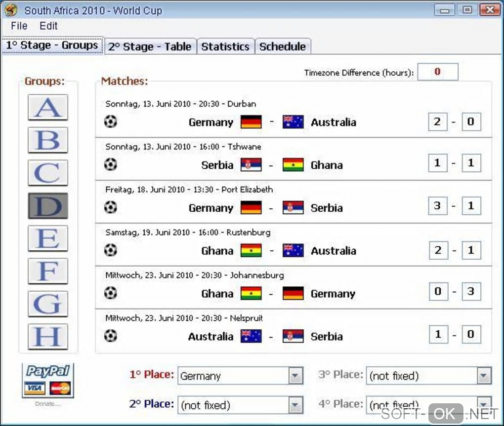
Task: Click the PayPal donate image
Action: pos(48,381)
